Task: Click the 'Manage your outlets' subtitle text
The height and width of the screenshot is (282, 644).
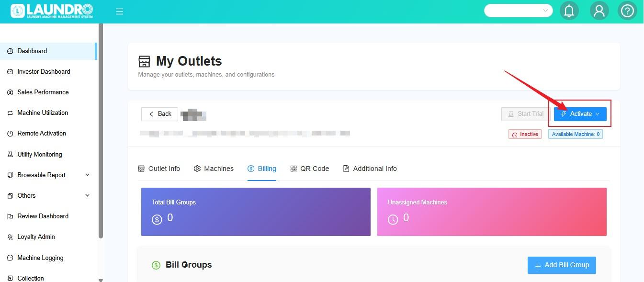Action: click(x=206, y=75)
